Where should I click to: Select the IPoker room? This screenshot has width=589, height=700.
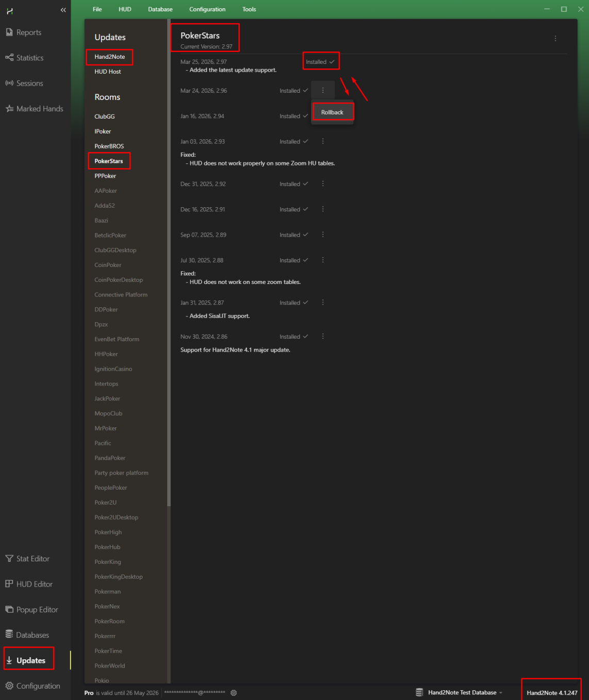[103, 131]
